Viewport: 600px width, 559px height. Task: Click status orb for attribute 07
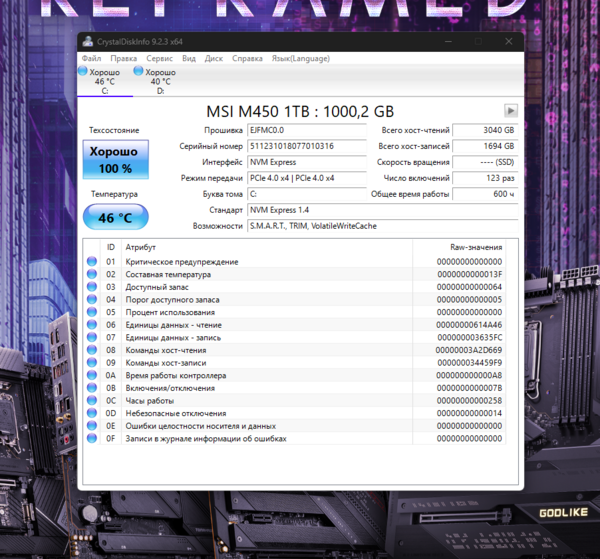92,337
